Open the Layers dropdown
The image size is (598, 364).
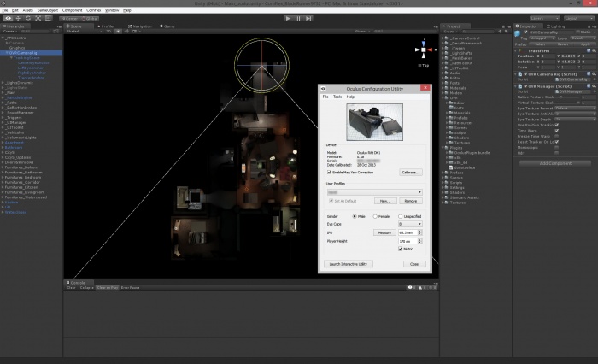(543, 17)
